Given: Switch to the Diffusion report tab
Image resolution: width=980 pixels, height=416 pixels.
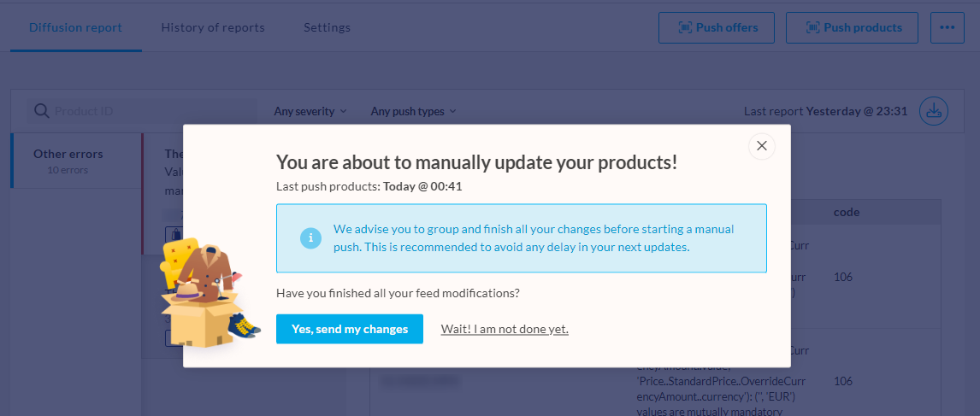Looking at the screenshot, I should (75, 27).
